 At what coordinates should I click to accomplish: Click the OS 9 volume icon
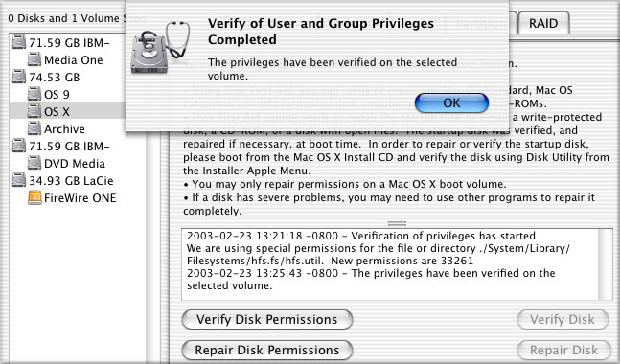tap(34, 94)
